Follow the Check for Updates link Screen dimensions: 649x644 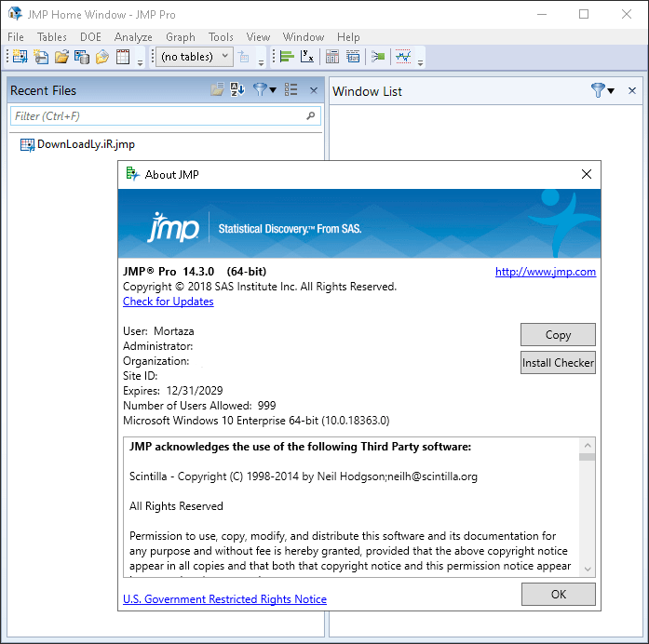(168, 302)
